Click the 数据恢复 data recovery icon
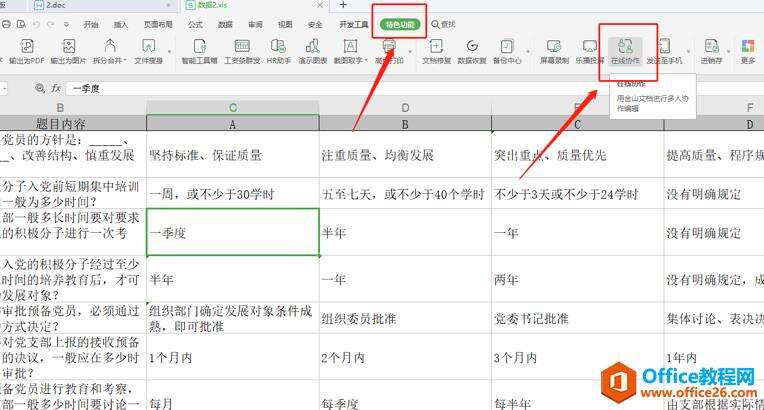The image size is (764, 410). coord(472,47)
